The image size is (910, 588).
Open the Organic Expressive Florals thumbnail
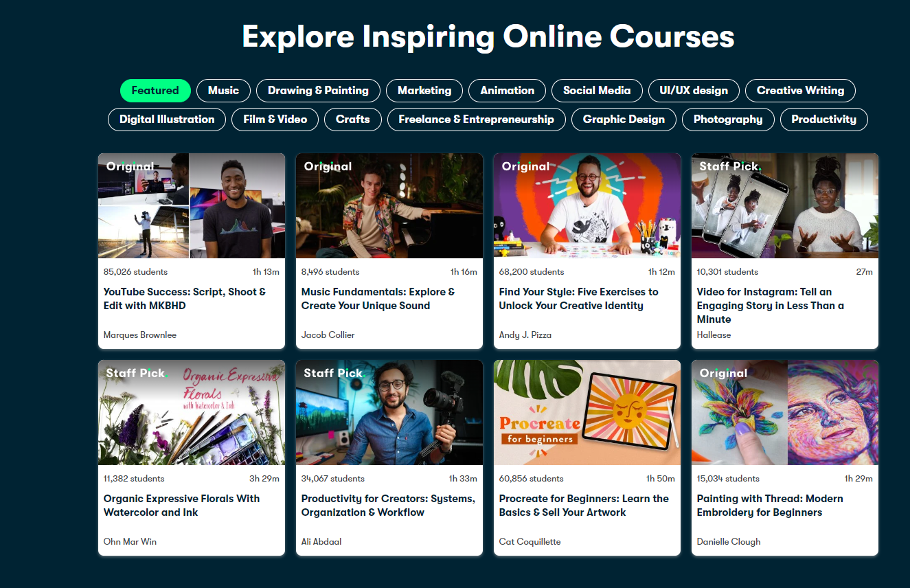(x=192, y=412)
